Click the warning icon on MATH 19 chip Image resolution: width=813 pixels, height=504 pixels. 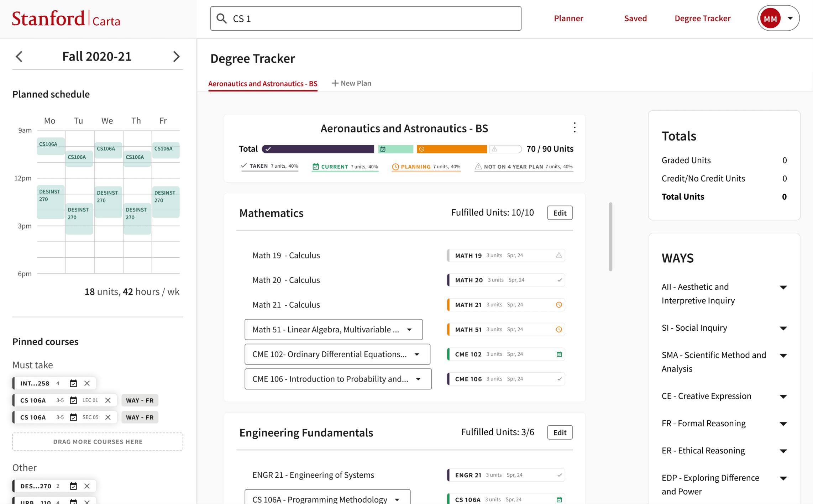[559, 255]
